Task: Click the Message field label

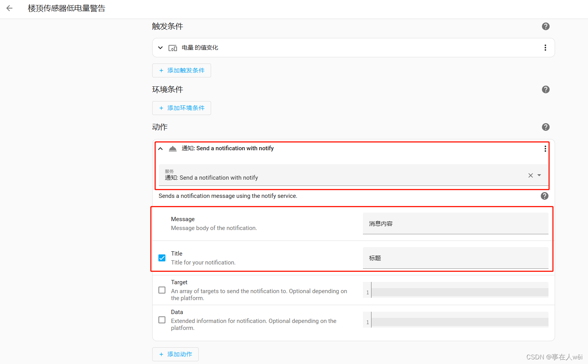Action: (183, 219)
